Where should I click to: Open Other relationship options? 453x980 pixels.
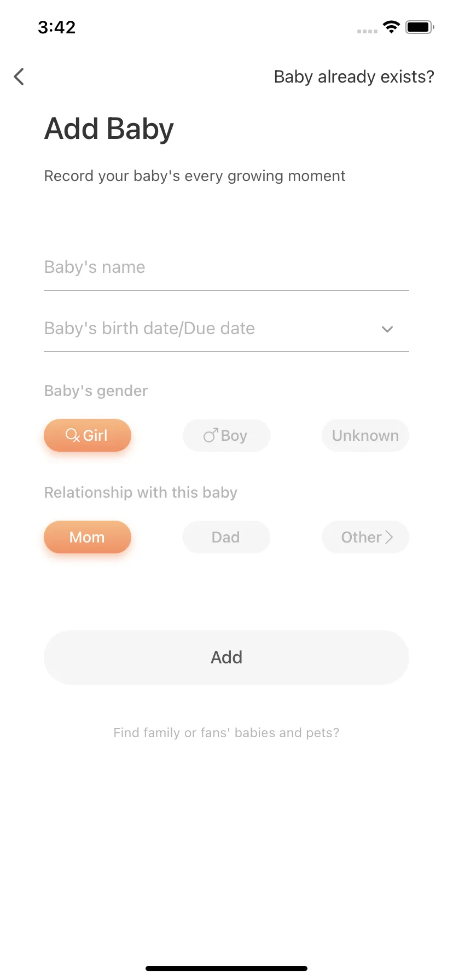pyautogui.click(x=365, y=537)
